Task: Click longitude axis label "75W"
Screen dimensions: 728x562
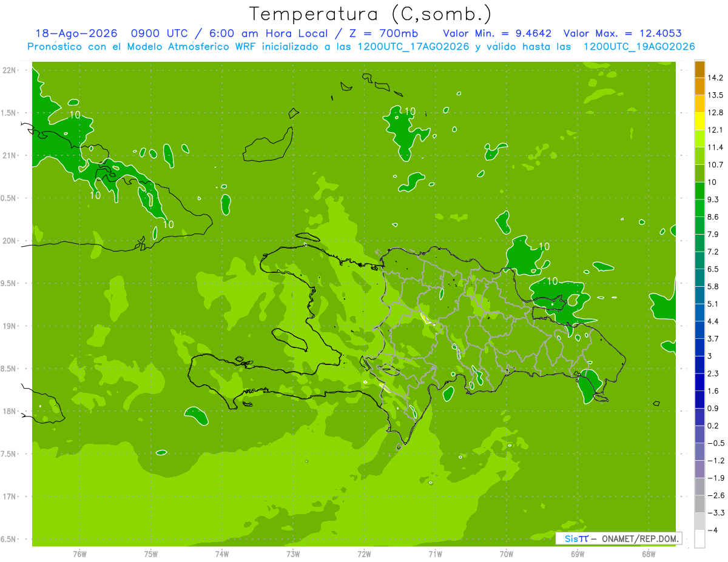Action: (x=151, y=554)
